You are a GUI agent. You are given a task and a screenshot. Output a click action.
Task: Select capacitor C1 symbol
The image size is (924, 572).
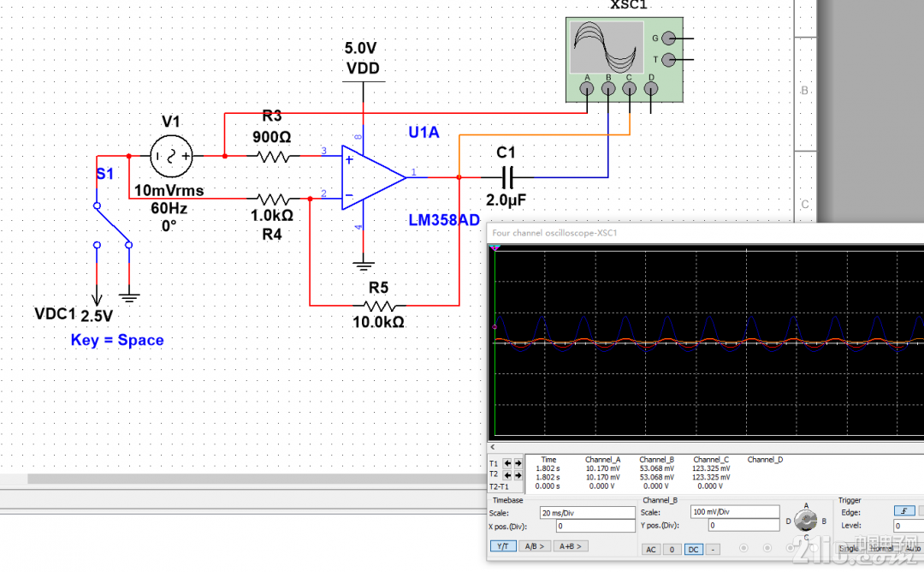coord(508,177)
